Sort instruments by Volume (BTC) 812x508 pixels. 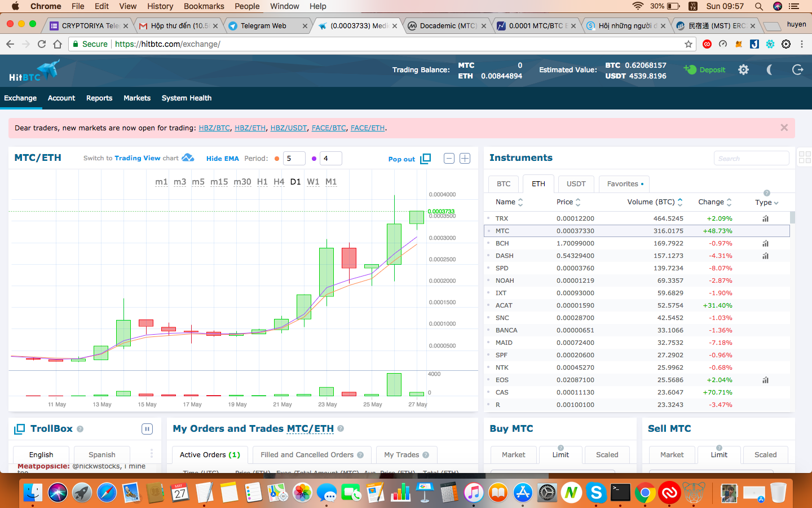655,202
